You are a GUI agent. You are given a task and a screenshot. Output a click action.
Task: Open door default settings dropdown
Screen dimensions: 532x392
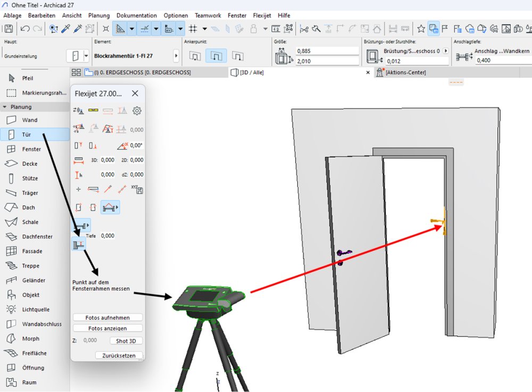pyautogui.click(x=86, y=56)
